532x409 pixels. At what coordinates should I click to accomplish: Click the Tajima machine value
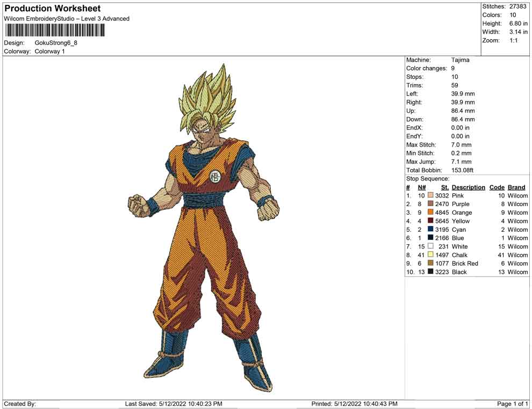(460, 60)
